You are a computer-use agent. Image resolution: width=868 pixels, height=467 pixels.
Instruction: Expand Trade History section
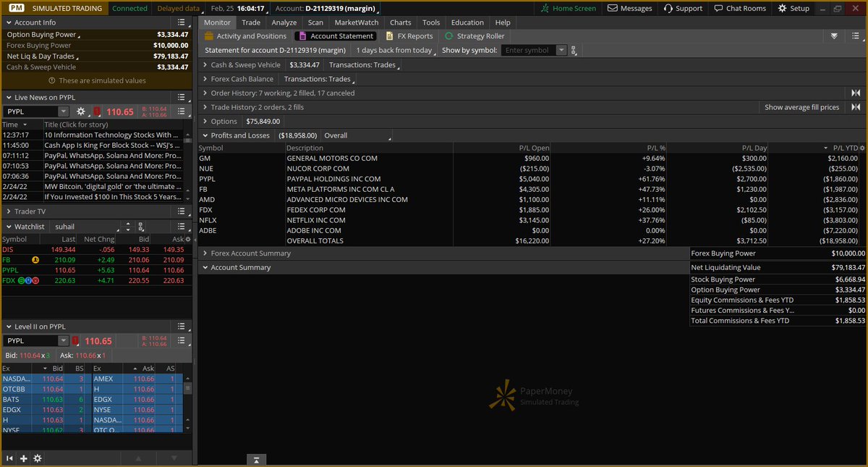pyautogui.click(x=205, y=107)
